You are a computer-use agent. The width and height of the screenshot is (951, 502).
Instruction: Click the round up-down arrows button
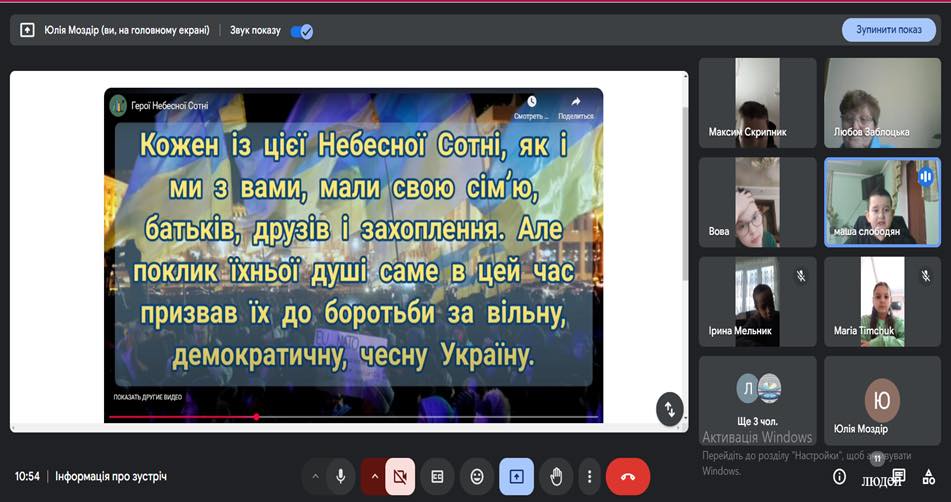coord(670,409)
